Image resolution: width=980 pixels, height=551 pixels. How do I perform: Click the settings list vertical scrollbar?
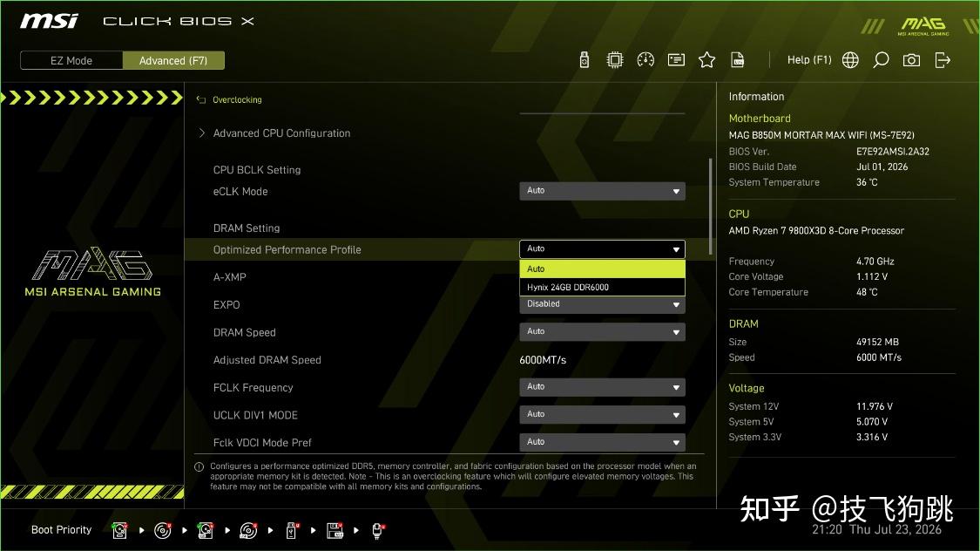(710, 207)
